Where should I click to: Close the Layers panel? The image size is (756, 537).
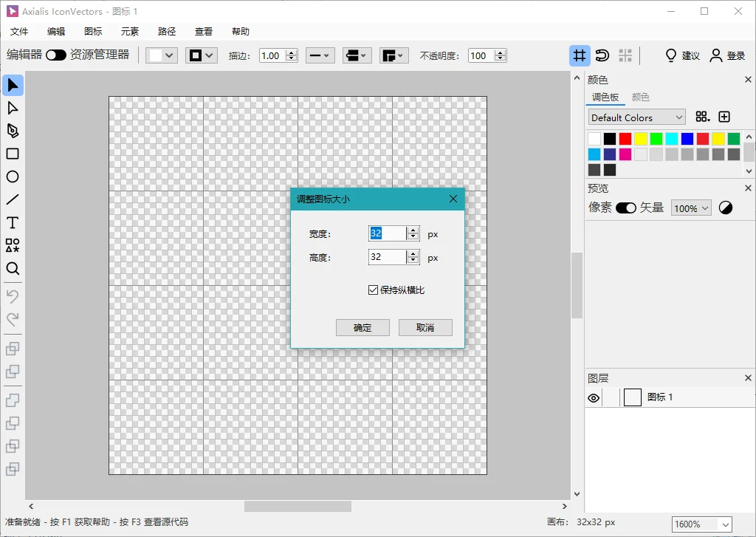click(x=749, y=377)
